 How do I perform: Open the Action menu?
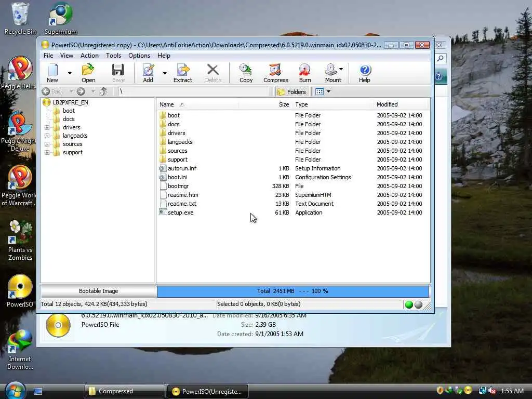click(89, 55)
